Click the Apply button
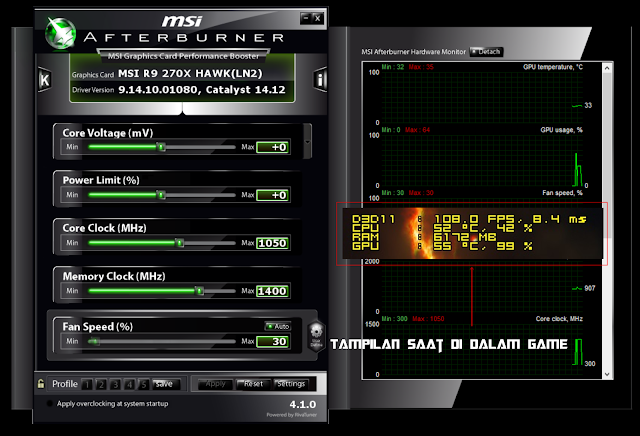This screenshot has height=436, width=640. [216, 384]
